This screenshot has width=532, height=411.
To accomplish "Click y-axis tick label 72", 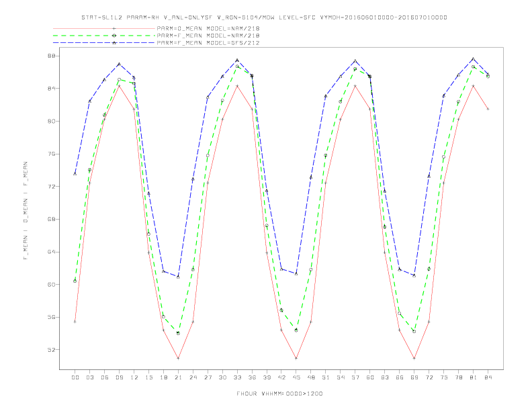I will pyautogui.click(x=51, y=187).
